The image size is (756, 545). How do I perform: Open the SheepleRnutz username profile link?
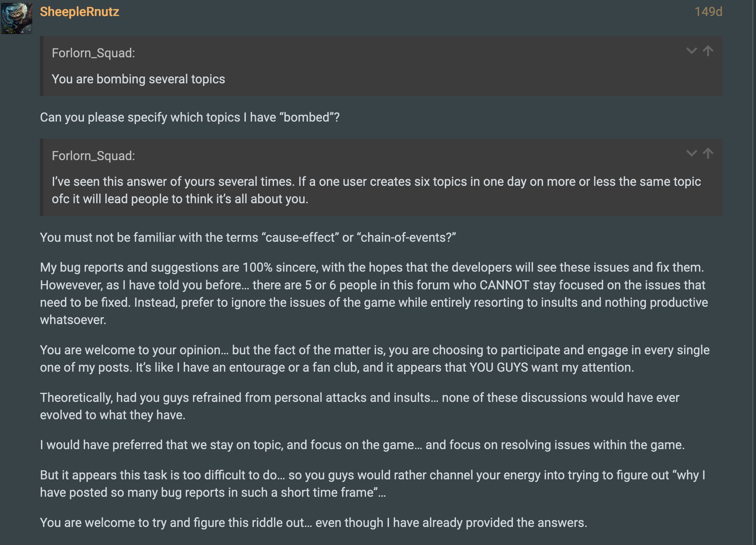pos(80,12)
